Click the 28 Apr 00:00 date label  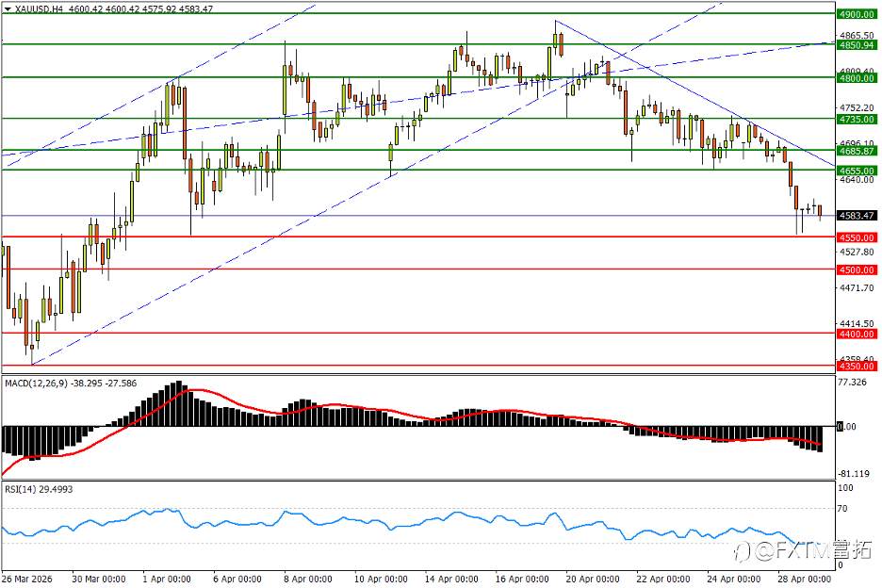click(804, 579)
